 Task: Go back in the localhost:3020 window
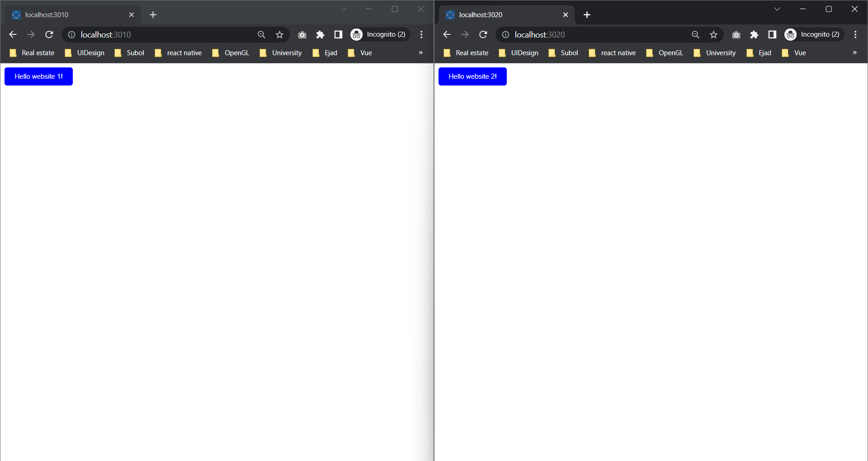click(447, 34)
